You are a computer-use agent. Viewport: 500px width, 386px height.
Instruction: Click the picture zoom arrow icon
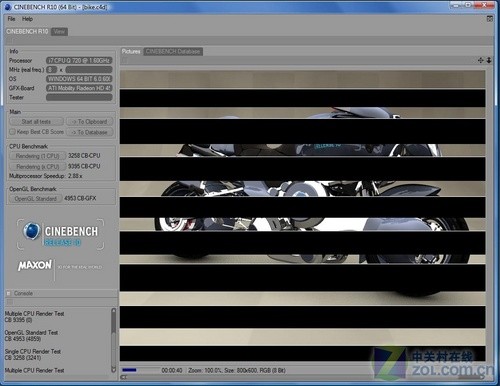pos(489,60)
